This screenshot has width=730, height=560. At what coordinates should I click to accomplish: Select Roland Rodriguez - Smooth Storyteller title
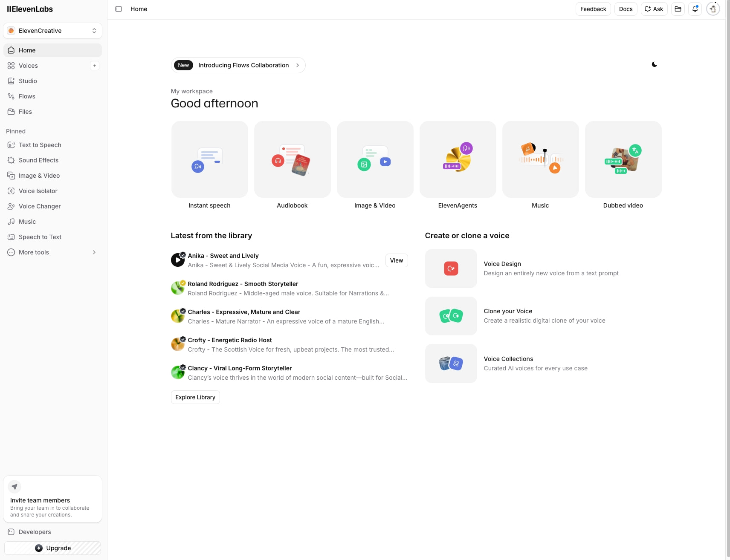click(243, 284)
